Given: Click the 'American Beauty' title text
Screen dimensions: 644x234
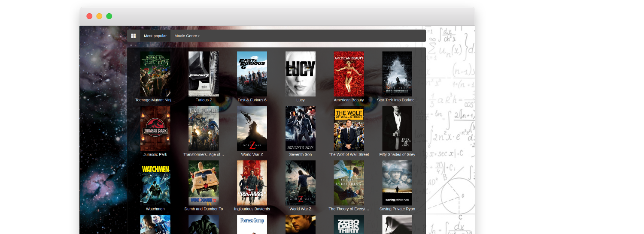Looking at the screenshot, I should pyautogui.click(x=349, y=100).
